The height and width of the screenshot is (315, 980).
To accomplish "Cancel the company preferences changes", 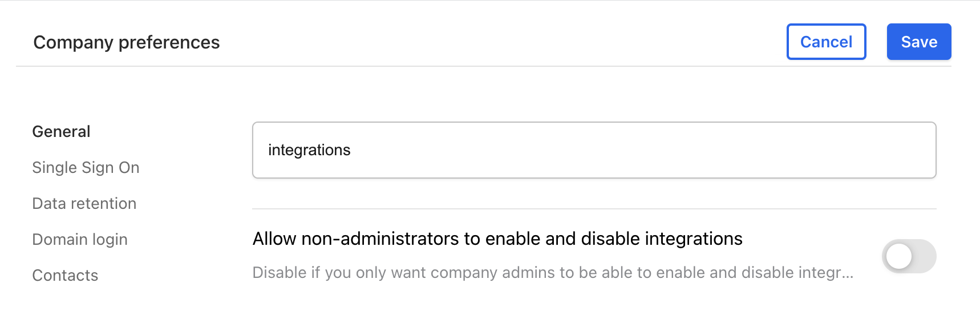I will click(x=826, y=42).
